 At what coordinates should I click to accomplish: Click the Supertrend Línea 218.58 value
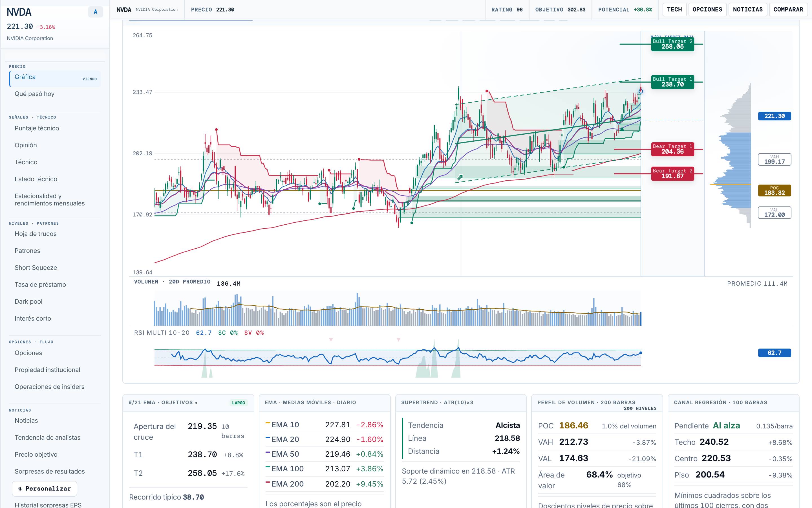click(507, 439)
